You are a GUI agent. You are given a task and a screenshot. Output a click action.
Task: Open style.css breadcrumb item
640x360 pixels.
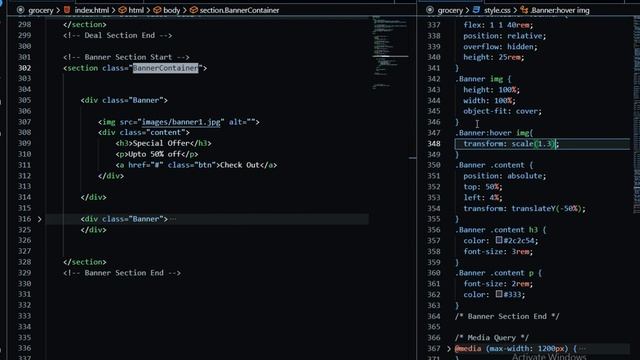tap(497, 10)
